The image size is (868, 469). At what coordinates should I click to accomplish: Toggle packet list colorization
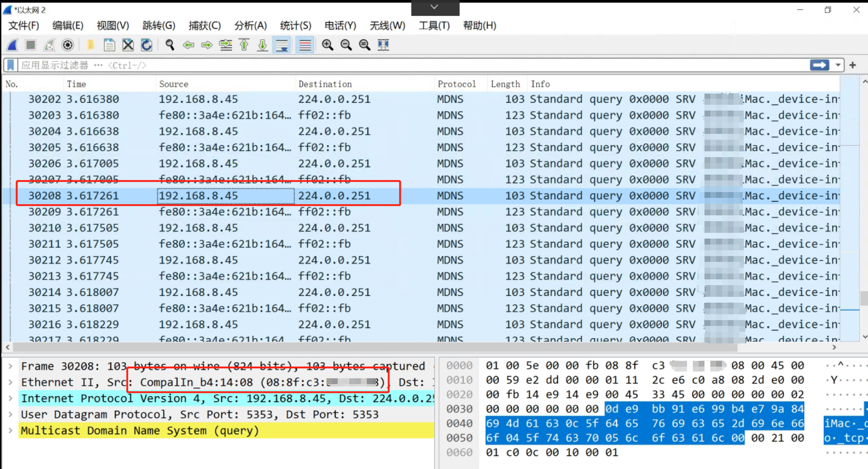point(305,45)
